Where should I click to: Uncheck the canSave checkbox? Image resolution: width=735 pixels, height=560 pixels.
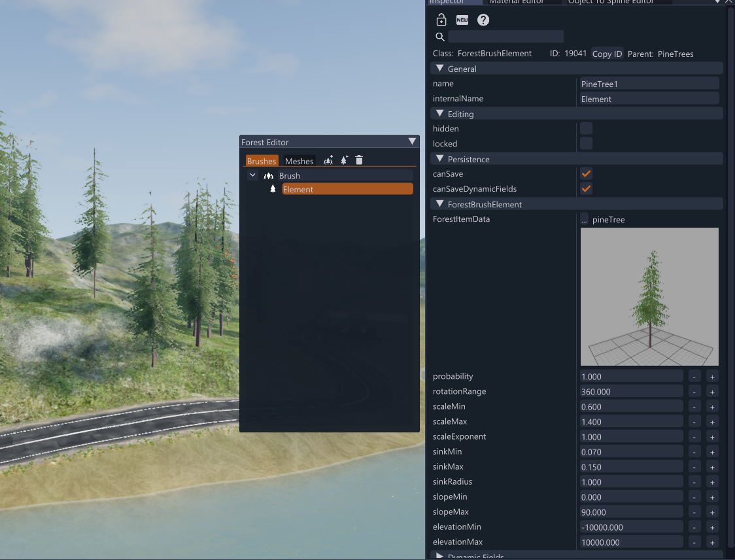pyautogui.click(x=586, y=173)
